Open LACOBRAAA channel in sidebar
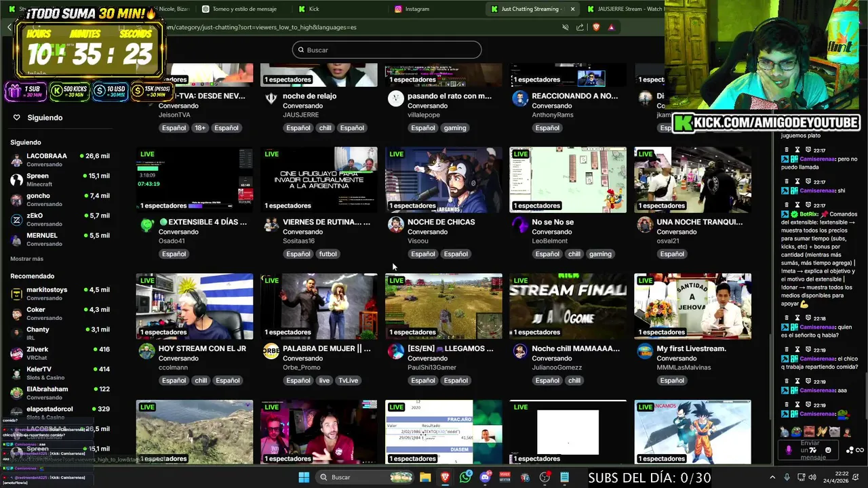 pos(60,159)
